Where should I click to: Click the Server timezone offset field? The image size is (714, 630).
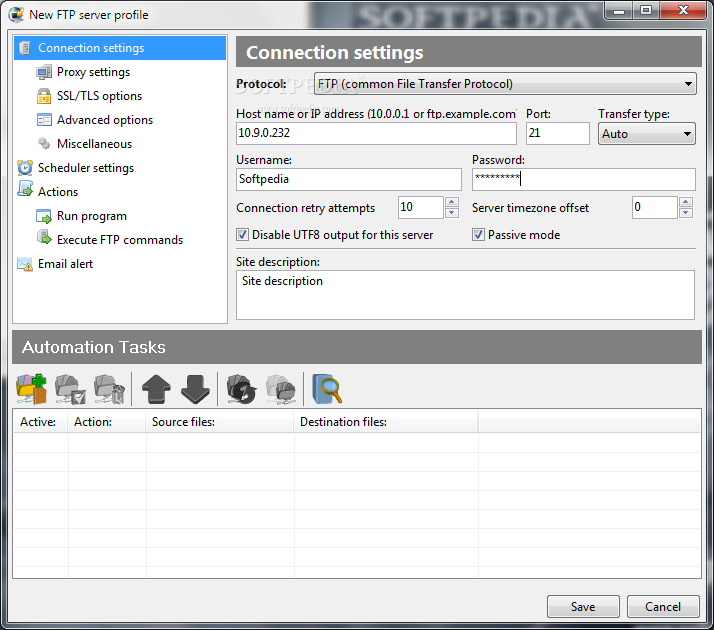point(655,207)
